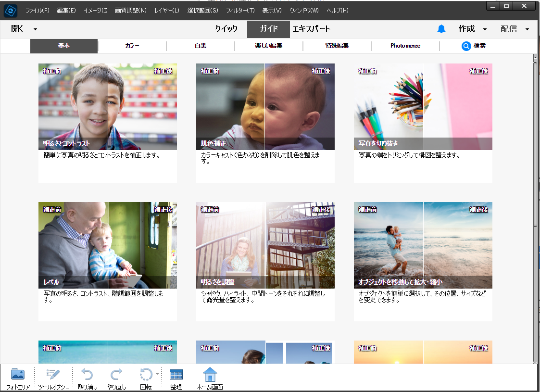Click the 開く open button

coord(17,29)
